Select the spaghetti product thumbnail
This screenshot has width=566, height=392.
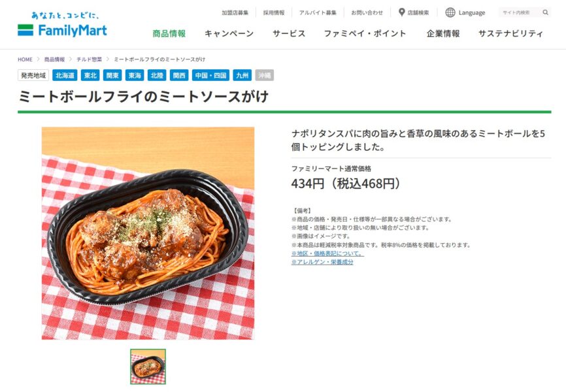(x=148, y=367)
